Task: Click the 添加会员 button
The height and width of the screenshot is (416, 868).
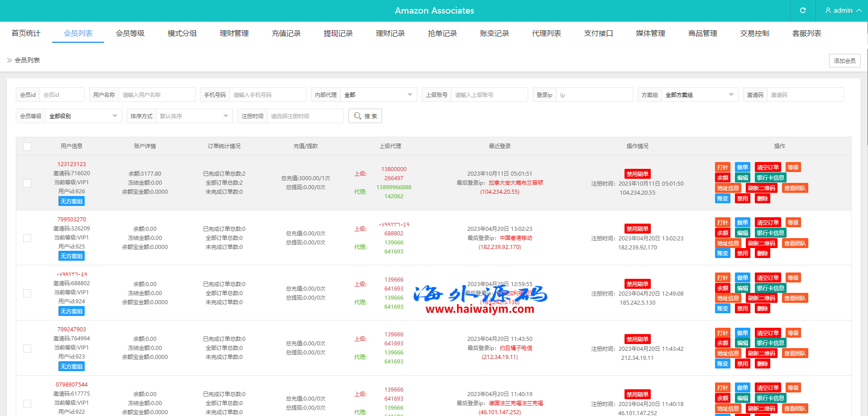Action: point(844,61)
